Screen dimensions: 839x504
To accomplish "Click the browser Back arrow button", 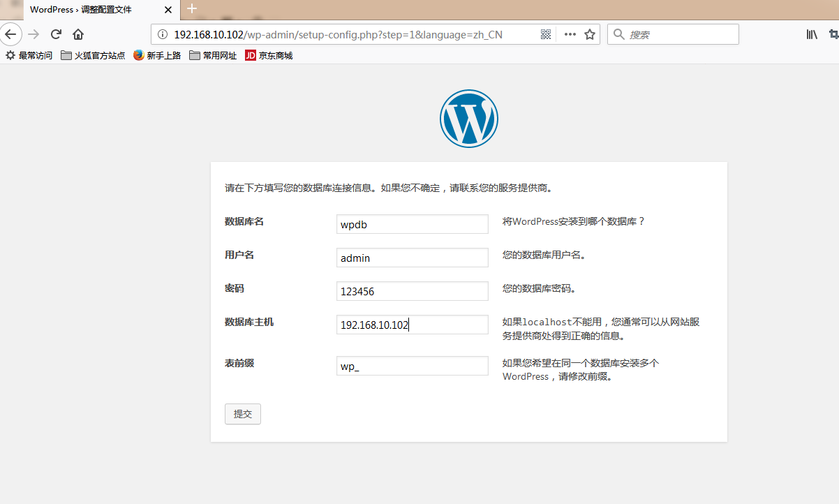I will tap(10, 34).
